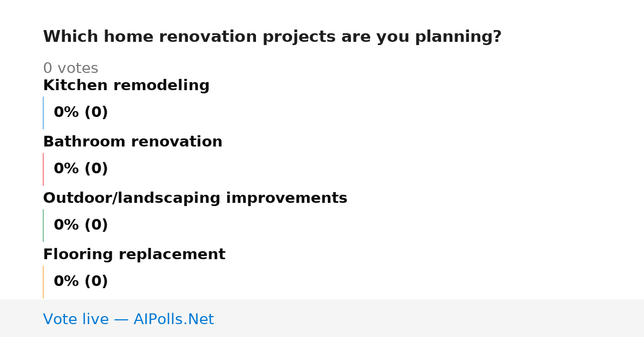Click the red Bathroom renovation bar
The width and height of the screenshot is (644, 337).
[43, 169]
